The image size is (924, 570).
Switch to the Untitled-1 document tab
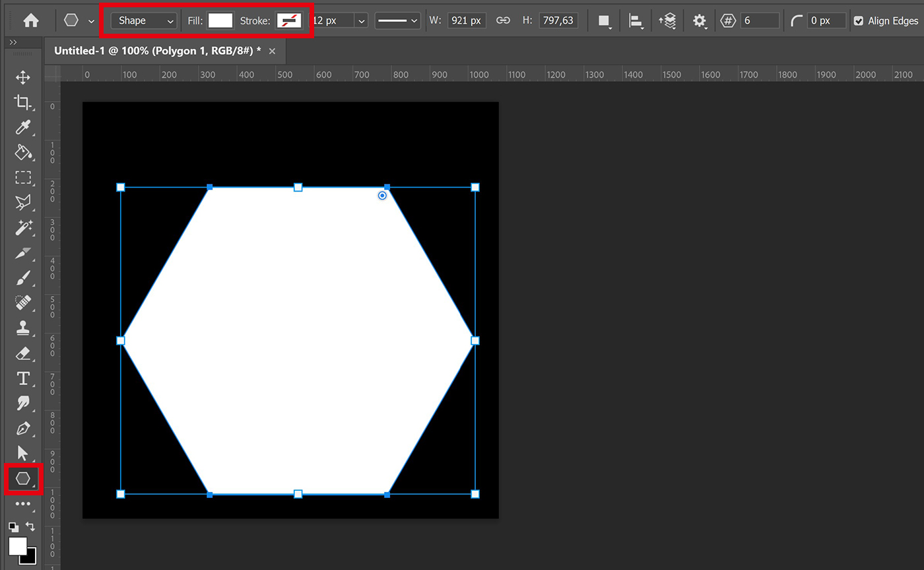(x=158, y=50)
